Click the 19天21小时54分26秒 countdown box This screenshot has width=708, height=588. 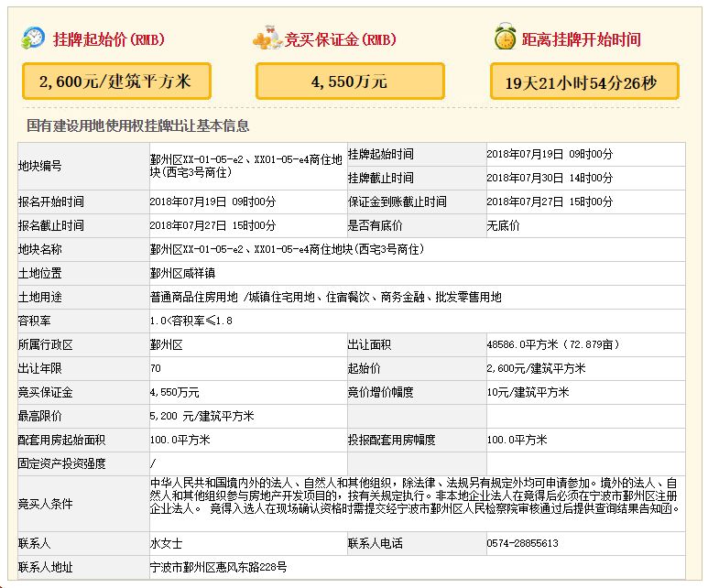click(x=584, y=82)
